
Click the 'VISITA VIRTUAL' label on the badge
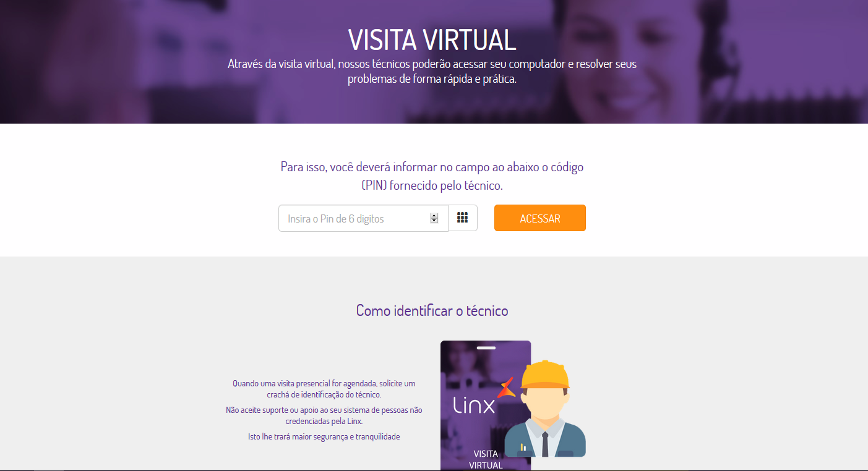tap(486, 459)
